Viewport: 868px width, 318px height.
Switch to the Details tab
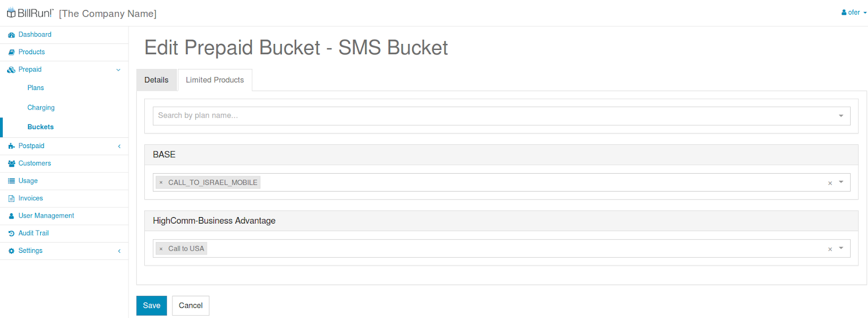(x=156, y=80)
